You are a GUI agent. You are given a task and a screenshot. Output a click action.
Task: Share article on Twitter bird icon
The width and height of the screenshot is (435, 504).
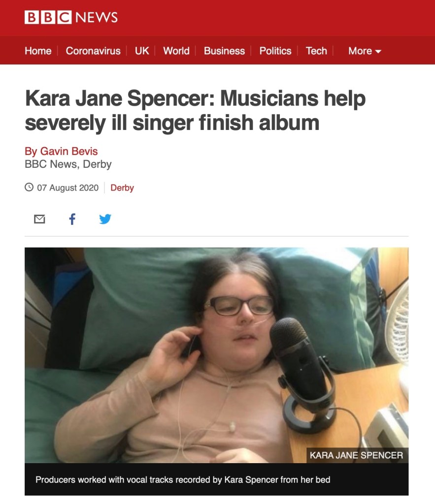click(x=105, y=219)
